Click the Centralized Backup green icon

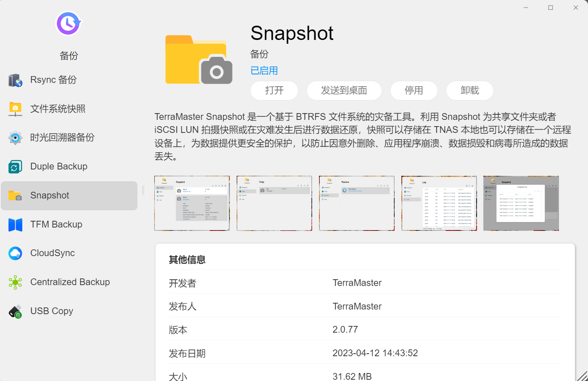[x=16, y=282]
